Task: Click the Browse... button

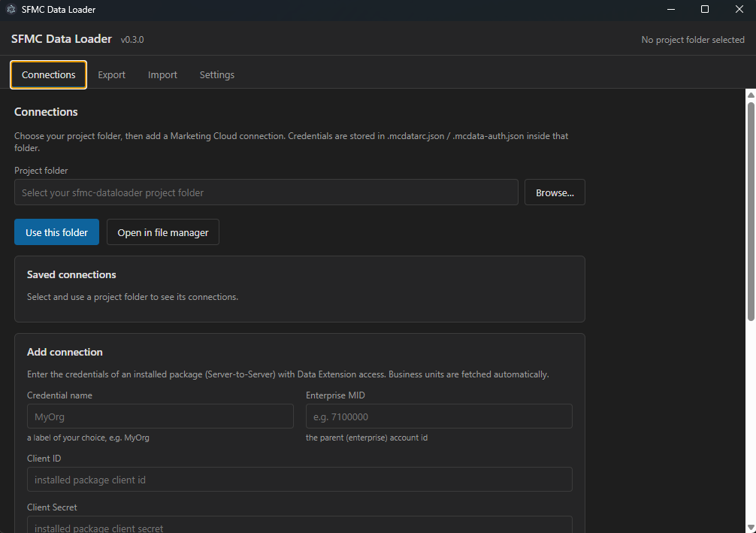Action: coord(555,192)
